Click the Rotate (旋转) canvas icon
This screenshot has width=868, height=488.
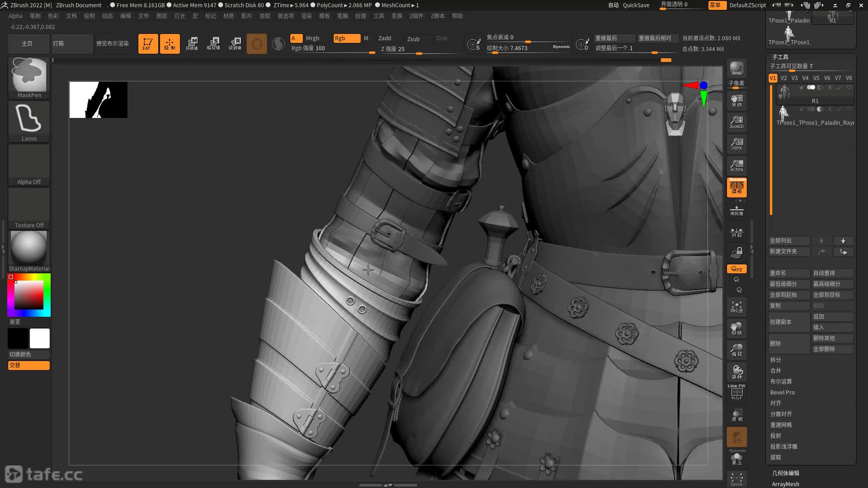(x=736, y=372)
